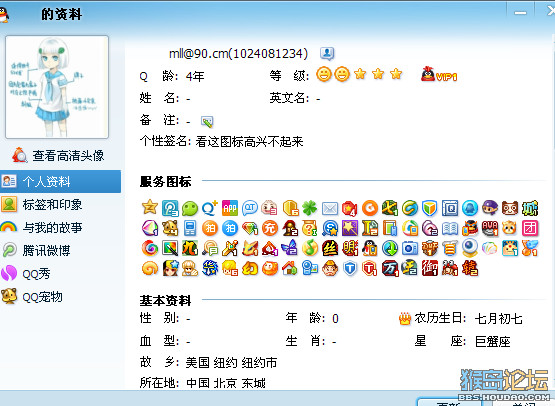The image size is (555, 406).
Task: Open the 转 service icon
Action: 469,268
